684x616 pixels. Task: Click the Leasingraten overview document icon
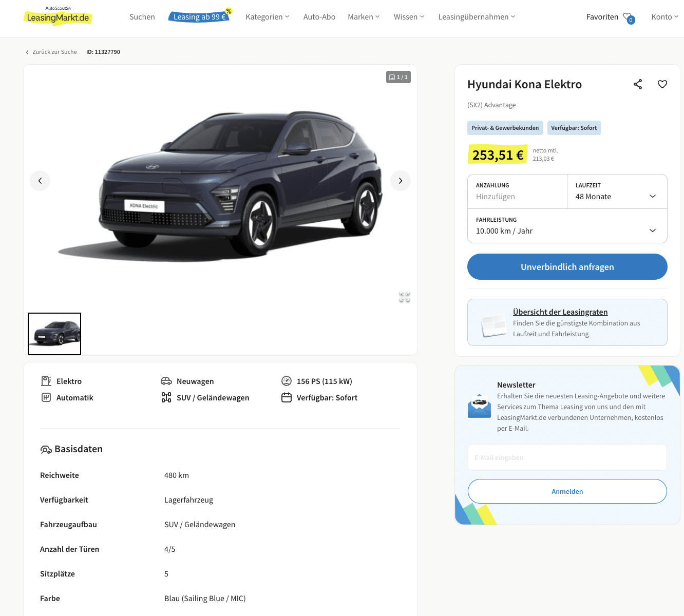(493, 325)
